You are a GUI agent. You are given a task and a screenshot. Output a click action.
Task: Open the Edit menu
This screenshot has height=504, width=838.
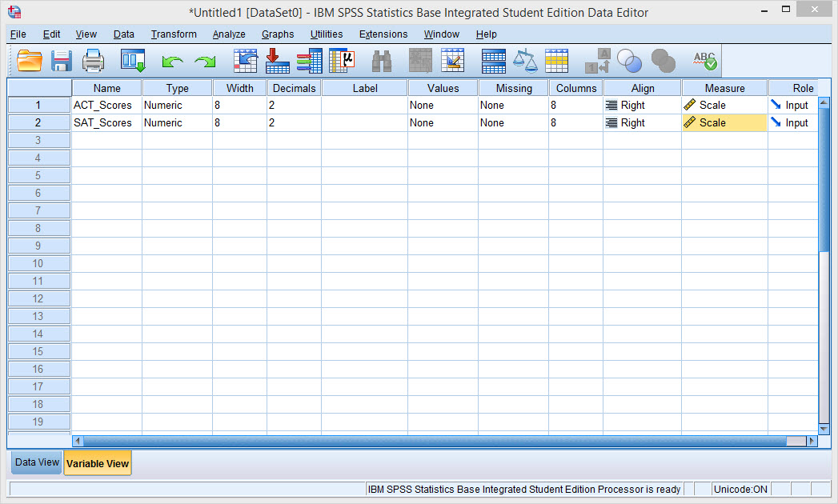click(51, 34)
